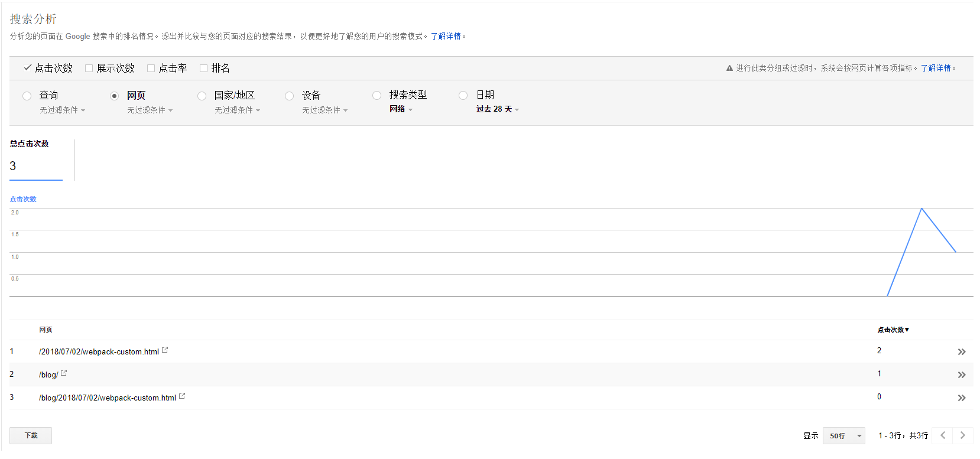
Task: Click the warning triangle icon
Action: click(729, 68)
